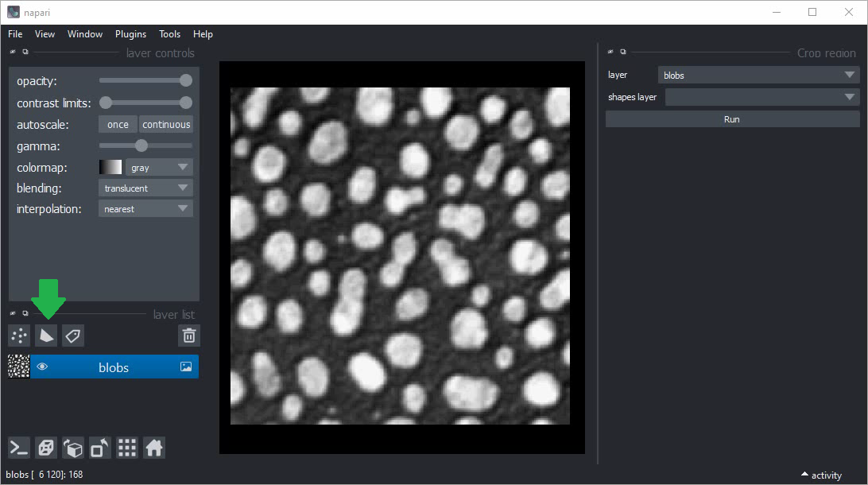
Task: Open the shapes layer combo box
Action: click(761, 97)
